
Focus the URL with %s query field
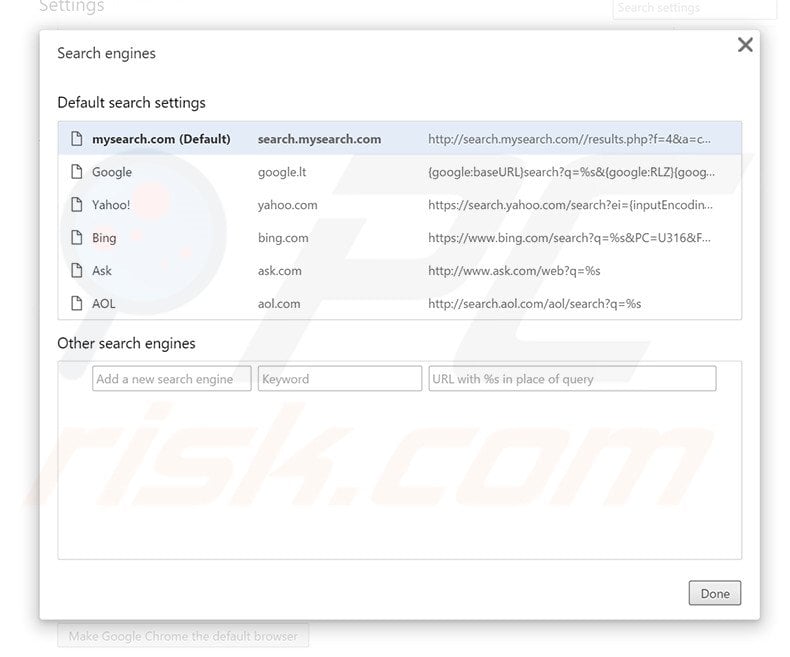[572, 378]
